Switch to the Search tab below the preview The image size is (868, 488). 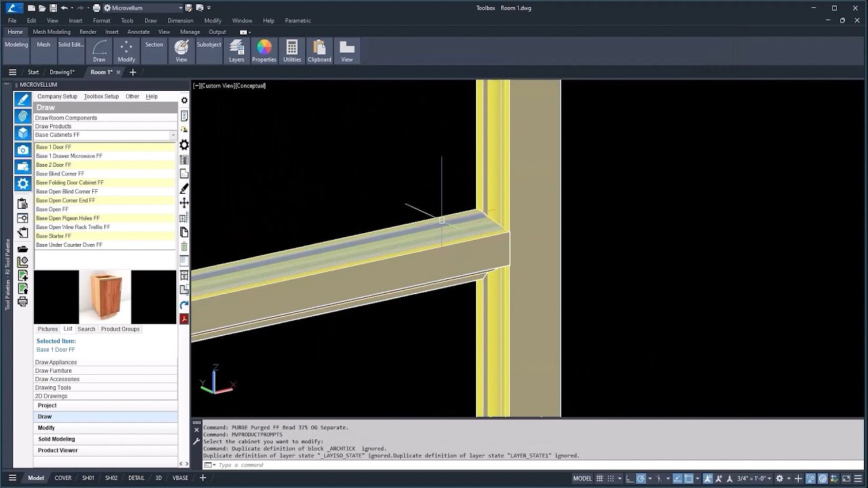click(x=87, y=329)
